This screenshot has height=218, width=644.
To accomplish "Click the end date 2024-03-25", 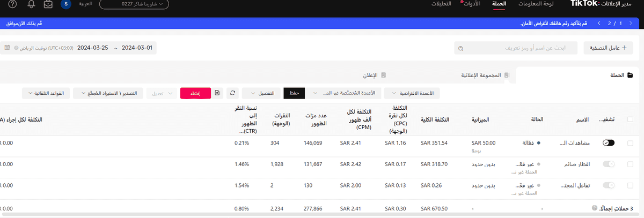I will click(93, 47).
